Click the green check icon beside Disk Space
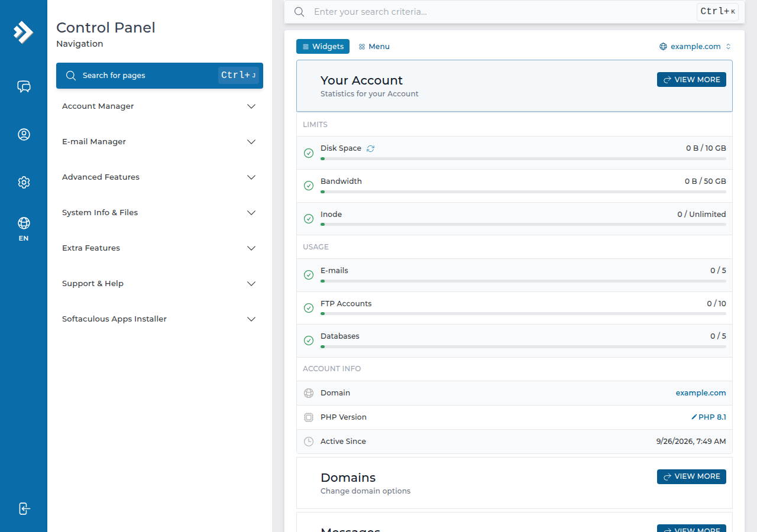 pos(309,153)
